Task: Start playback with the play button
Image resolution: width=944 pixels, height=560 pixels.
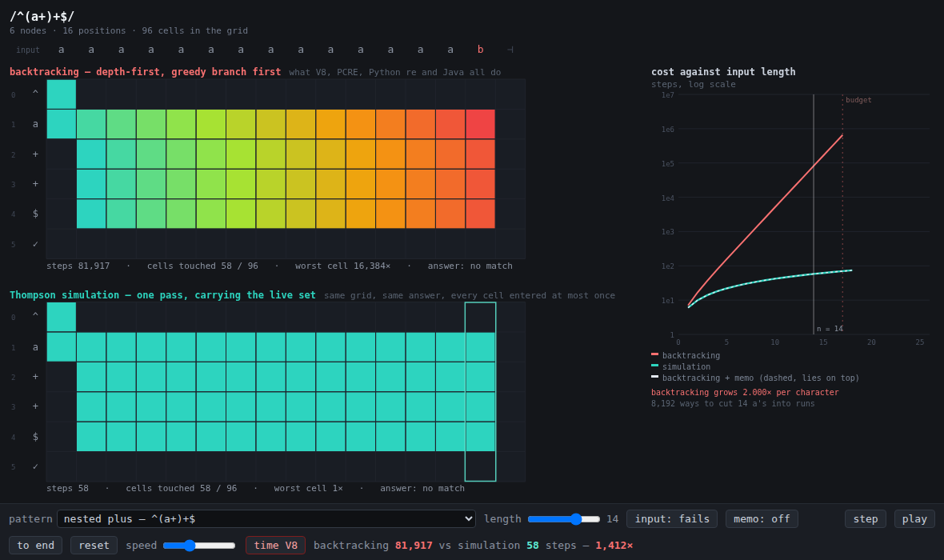Action: (914, 518)
